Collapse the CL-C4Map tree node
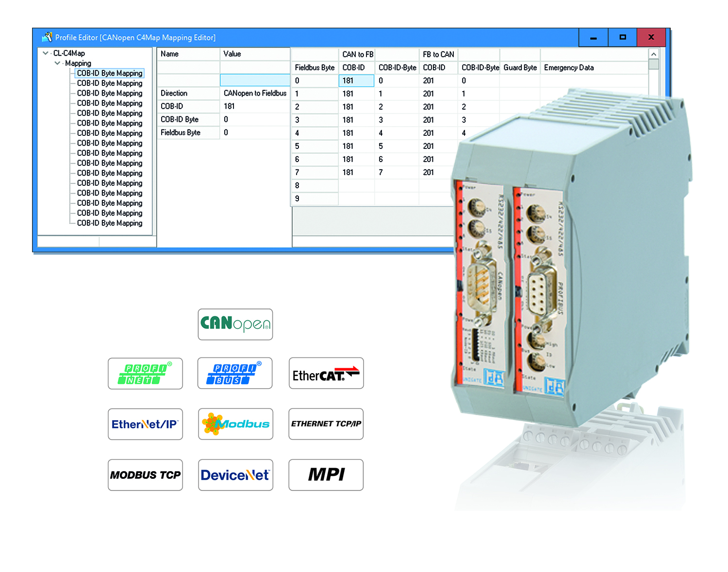728x572 pixels. tap(45, 53)
